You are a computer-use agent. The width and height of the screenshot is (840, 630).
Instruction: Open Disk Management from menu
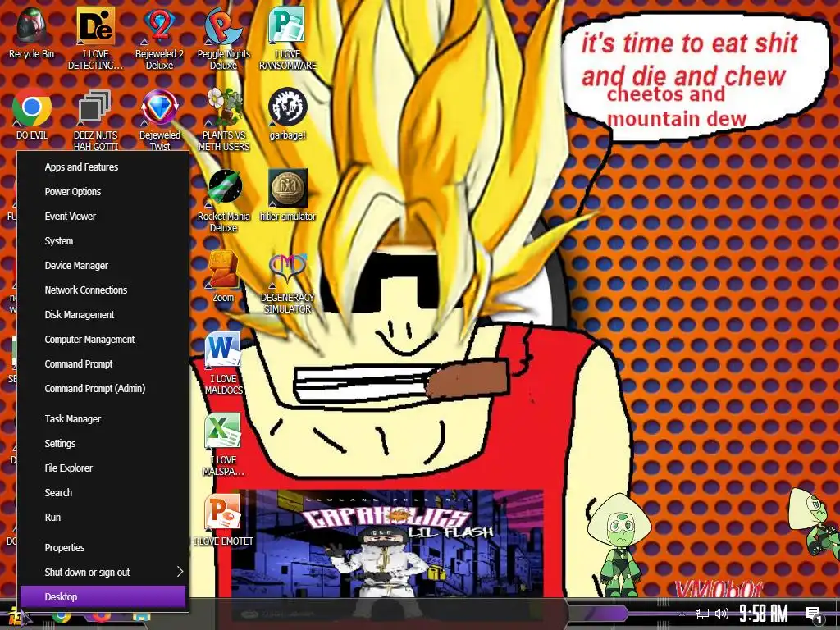(x=103, y=315)
